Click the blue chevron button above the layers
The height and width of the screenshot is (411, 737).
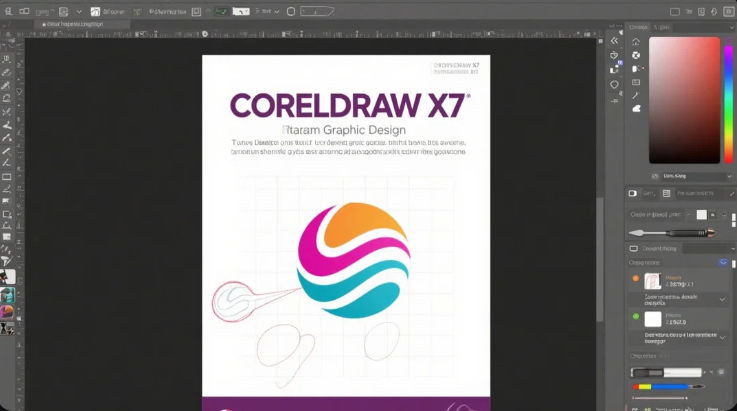point(723,262)
